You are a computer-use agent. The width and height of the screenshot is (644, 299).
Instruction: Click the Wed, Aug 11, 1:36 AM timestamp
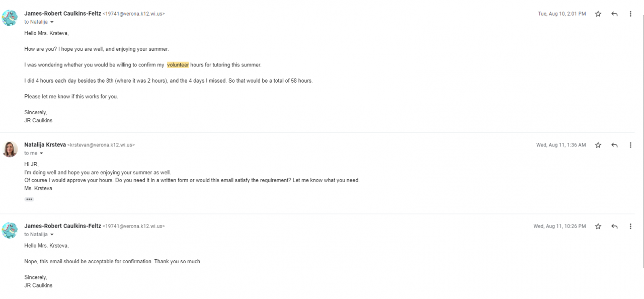click(560, 145)
